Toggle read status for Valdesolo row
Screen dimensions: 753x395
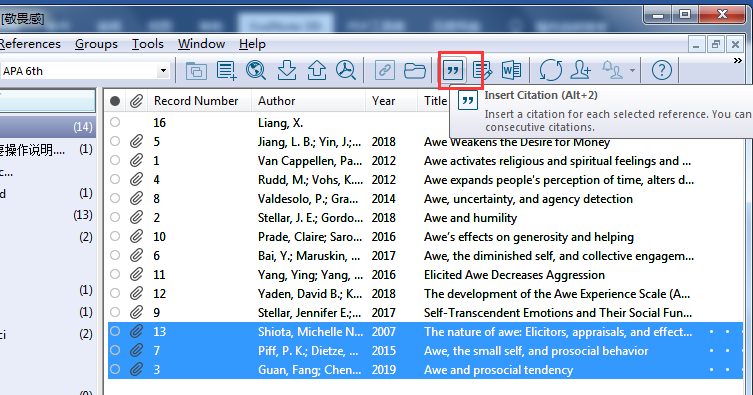click(115, 198)
